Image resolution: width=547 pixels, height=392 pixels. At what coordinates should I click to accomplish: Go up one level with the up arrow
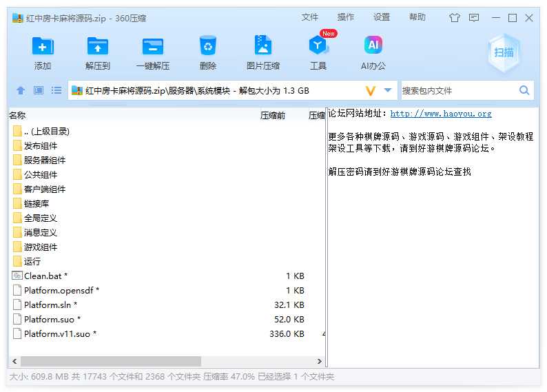[21, 91]
